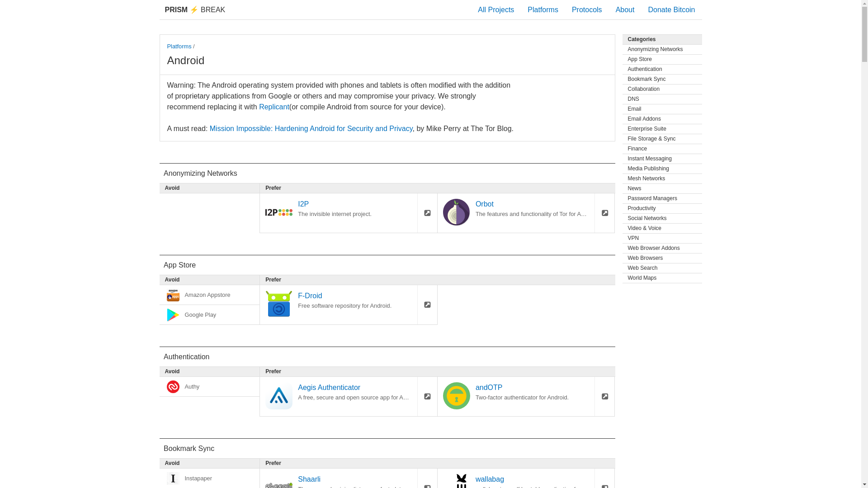Jump to Anonymizing Networks category

[x=662, y=49]
